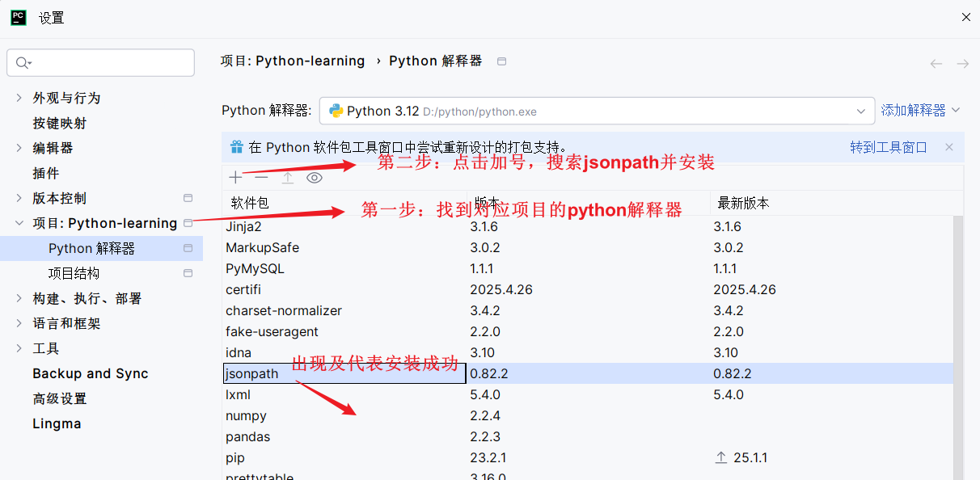Click the numpy version 2.2.4 cell
This screenshot has width=980, height=480.
pyautogui.click(x=485, y=415)
